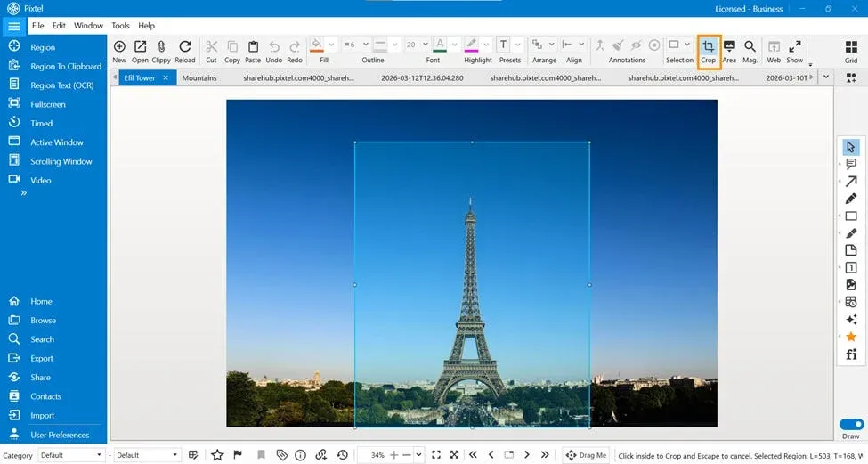Click the green Font color swatch
The width and height of the screenshot is (868, 464).
(x=440, y=45)
